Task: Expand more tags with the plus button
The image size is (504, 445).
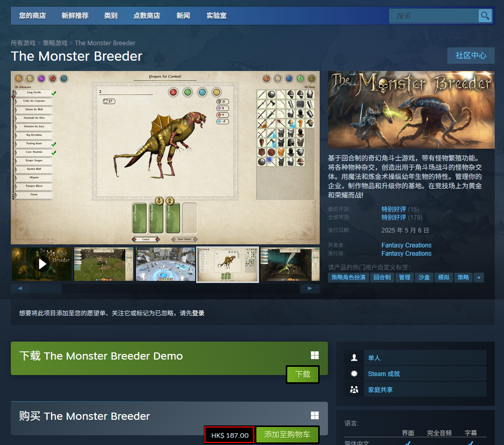Action: coord(478,277)
